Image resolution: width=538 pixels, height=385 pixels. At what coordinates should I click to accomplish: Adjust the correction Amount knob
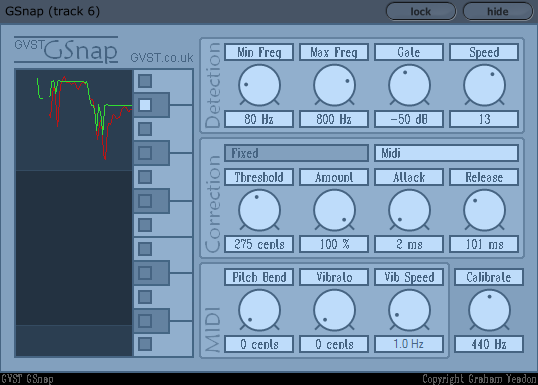pyautogui.click(x=334, y=210)
